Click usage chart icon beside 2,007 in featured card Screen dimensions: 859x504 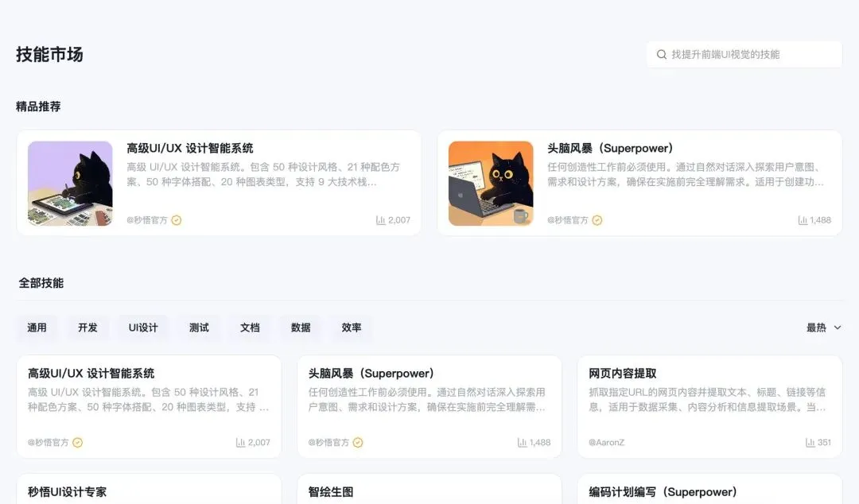pos(381,220)
